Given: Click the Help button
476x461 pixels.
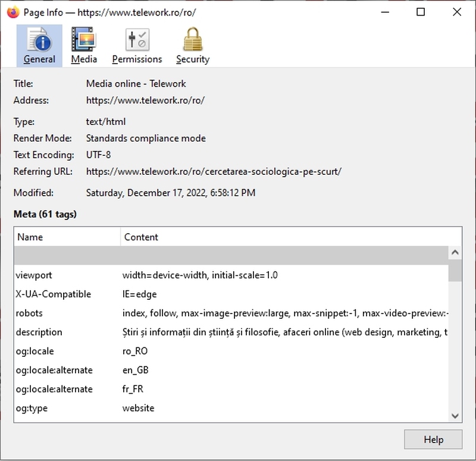Looking at the screenshot, I should [x=433, y=439].
